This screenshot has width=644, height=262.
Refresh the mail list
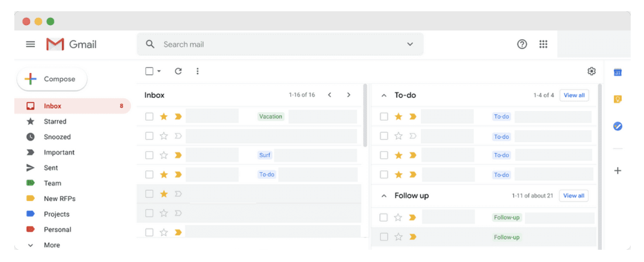coord(178,71)
